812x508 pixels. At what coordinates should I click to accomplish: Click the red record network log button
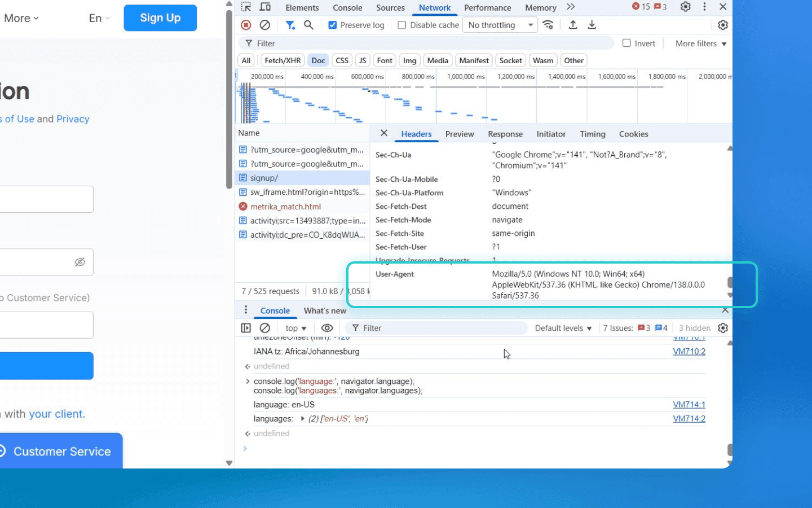(246, 25)
